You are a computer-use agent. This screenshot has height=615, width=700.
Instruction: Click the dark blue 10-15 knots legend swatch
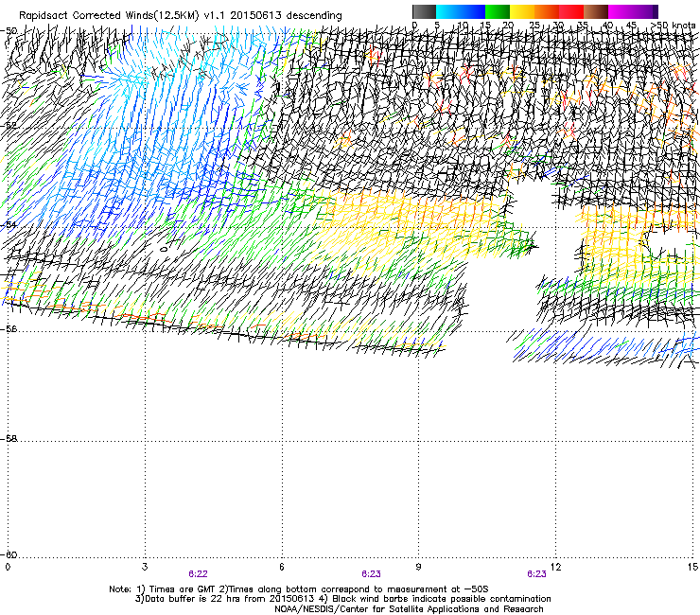click(x=473, y=11)
